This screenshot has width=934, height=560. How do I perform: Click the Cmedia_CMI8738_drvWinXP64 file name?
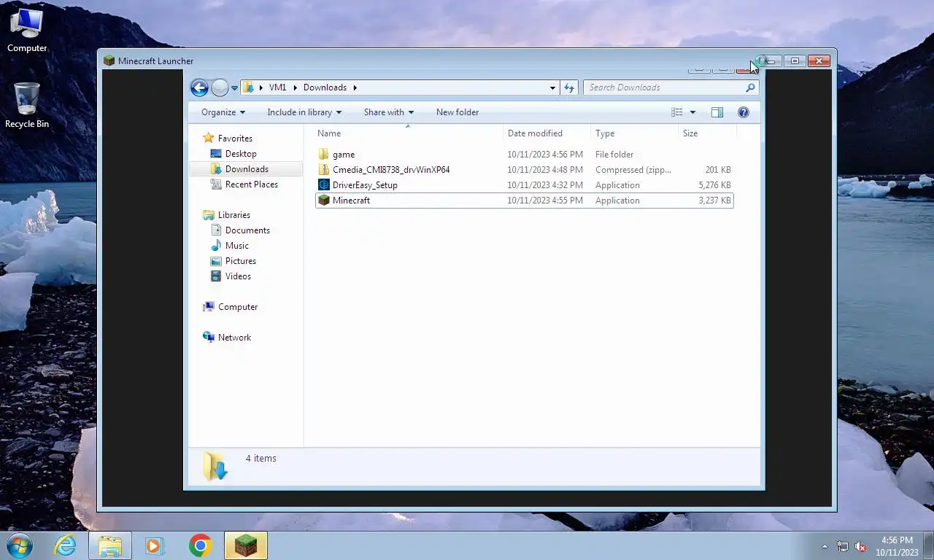pyautogui.click(x=391, y=170)
